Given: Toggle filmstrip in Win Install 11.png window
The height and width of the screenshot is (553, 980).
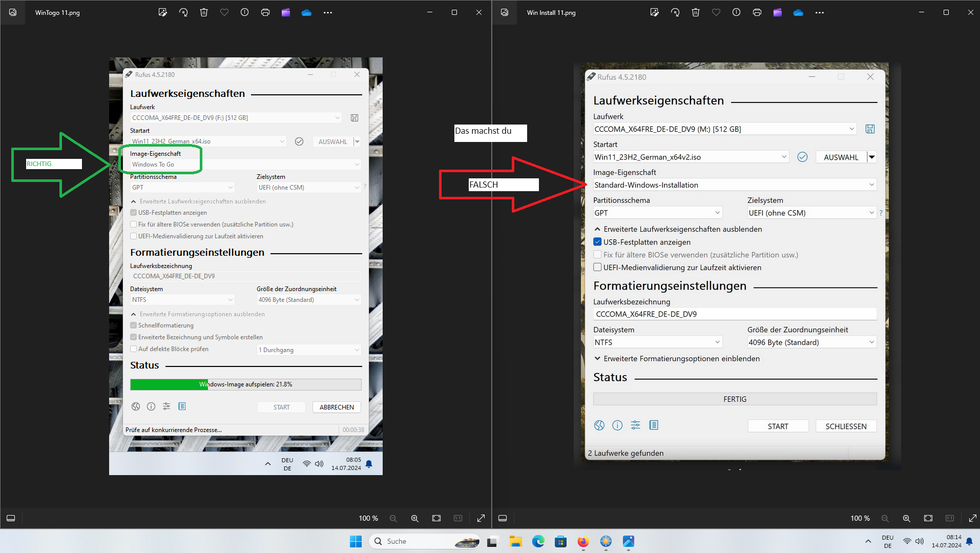Looking at the screenshot, I should tap(503, 518).
